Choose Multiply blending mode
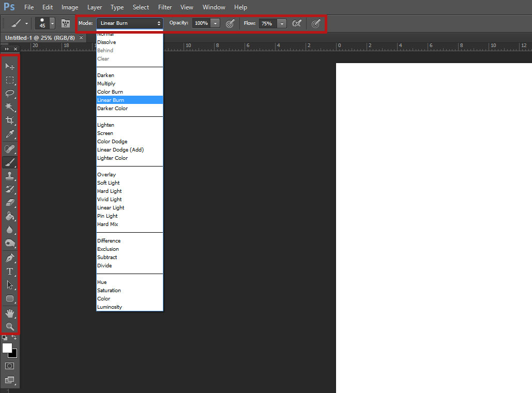532x393 pixels. point(130,83)
